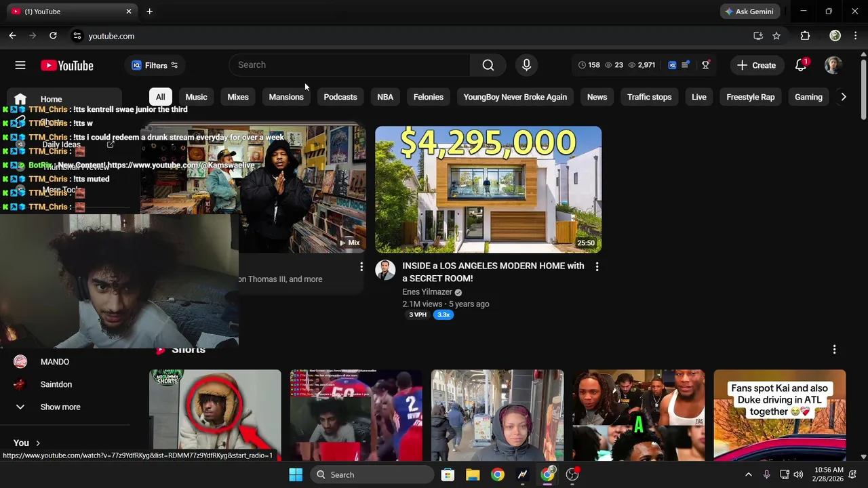The image size is (868, 488).
Task: Open Windows Start menu
Action: pos(296,474)
